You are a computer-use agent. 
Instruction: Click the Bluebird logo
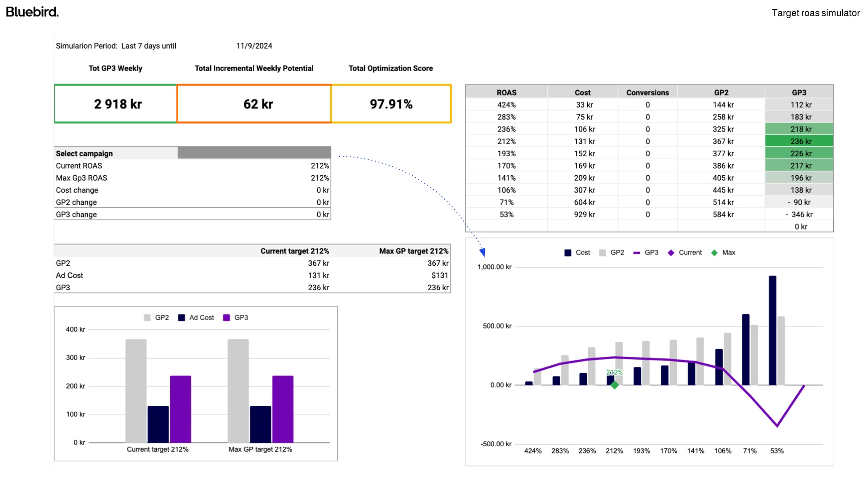[x=32, y=12]
